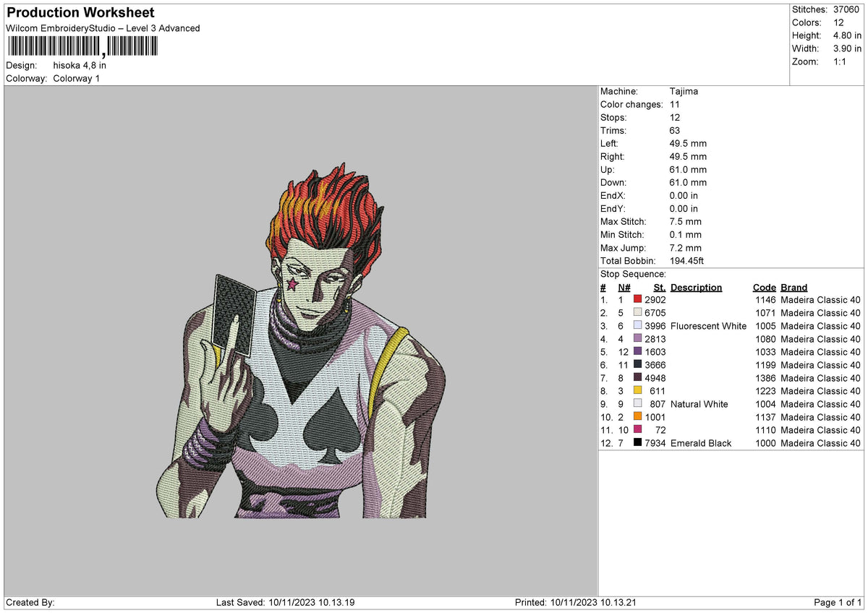Select the Emerald Black swatch, code 1000
This screenshot has width=868, height=613.
[x=638, y=442]
